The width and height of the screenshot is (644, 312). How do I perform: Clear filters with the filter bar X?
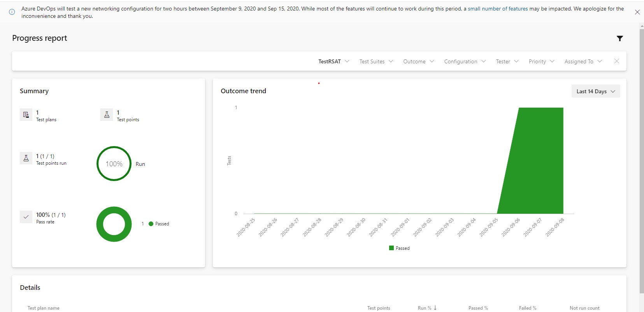point(616,61)
